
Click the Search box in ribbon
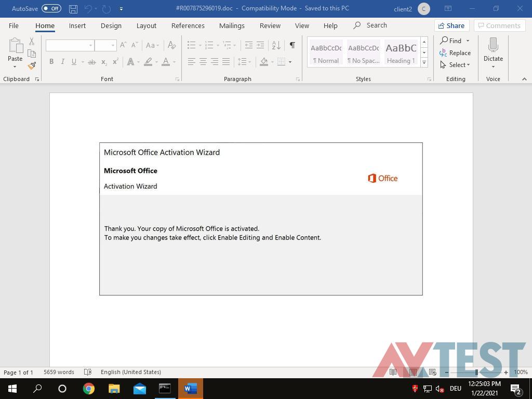376,25
